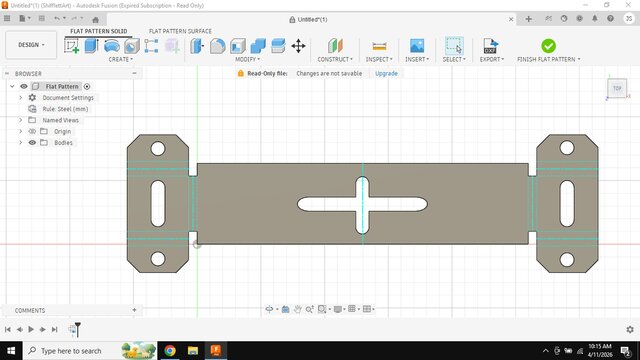Expand the Origin node

(20, 131)
